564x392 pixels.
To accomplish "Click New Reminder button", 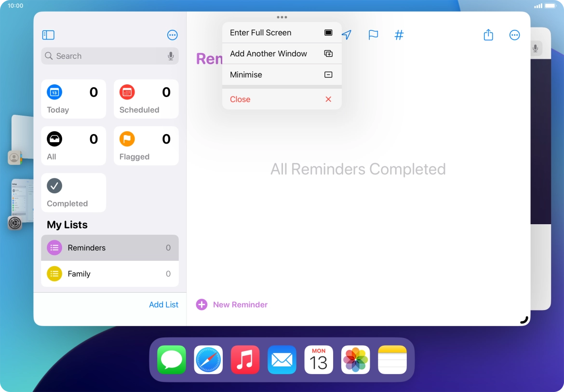I will click(232, 305).
